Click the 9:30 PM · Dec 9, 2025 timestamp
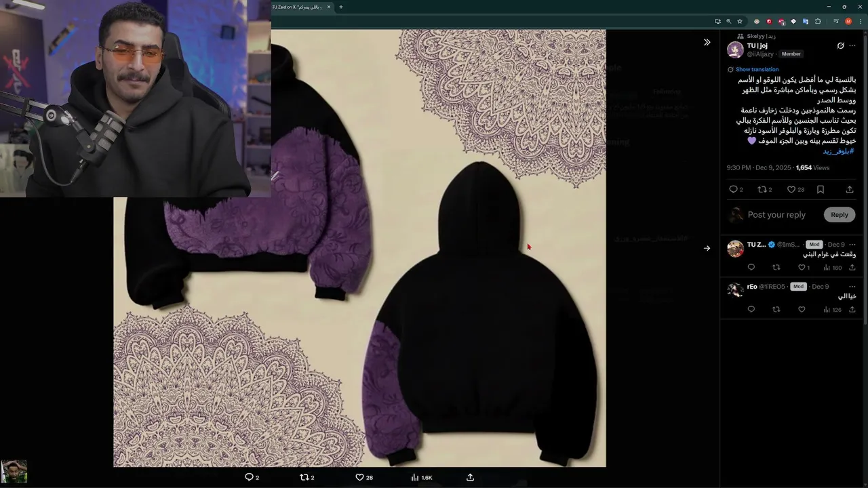Screen dimensions: 868x488 point(759,167)
